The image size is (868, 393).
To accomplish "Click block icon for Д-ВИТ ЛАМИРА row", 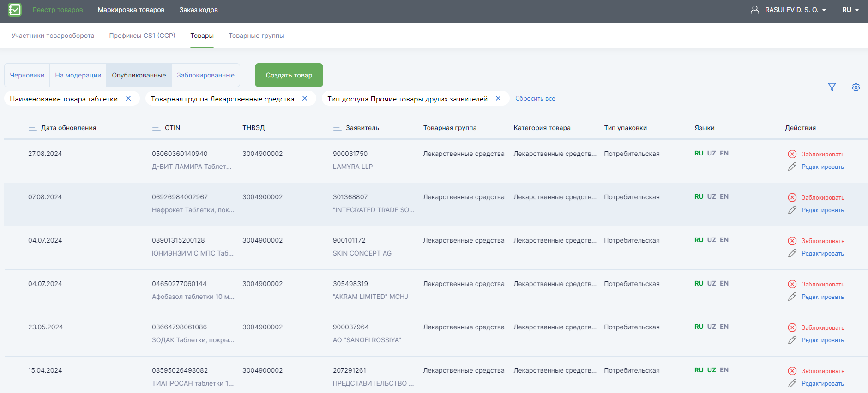I will click(792, 154).
